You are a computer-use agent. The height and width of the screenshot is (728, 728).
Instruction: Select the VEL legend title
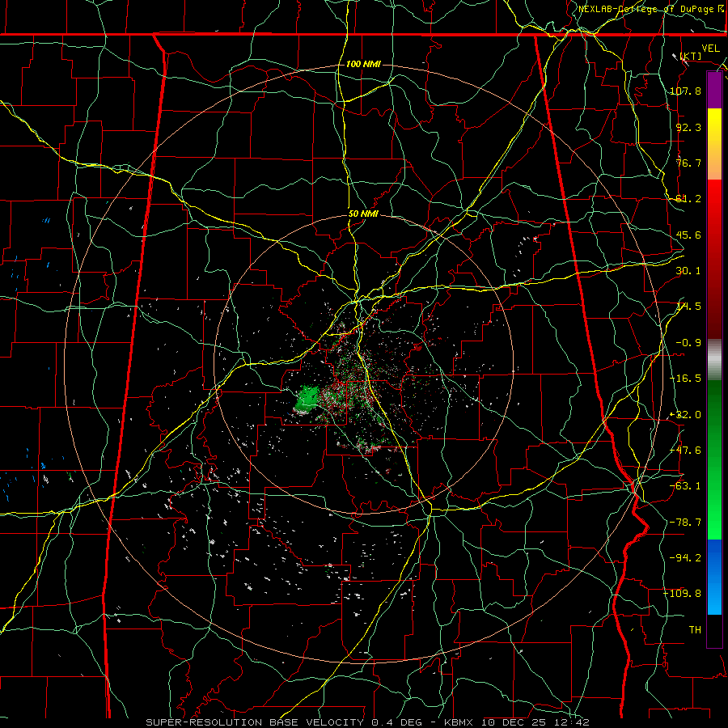(x=710, y=49)
